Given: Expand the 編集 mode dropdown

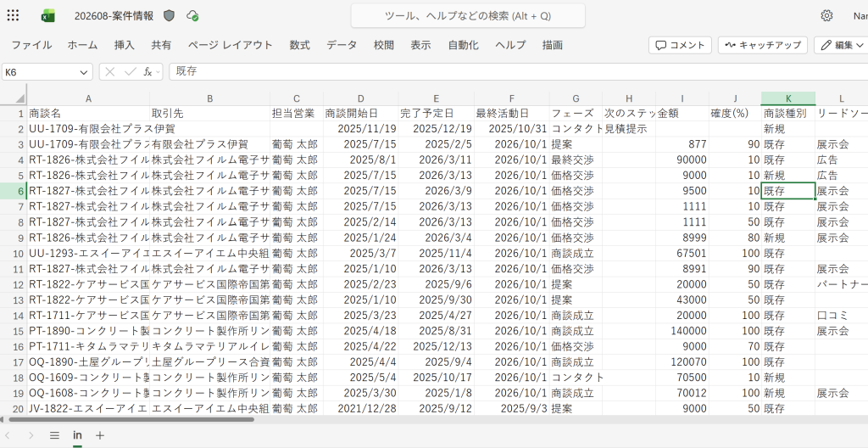Looking at the screenshot, I should pos(860,46).
